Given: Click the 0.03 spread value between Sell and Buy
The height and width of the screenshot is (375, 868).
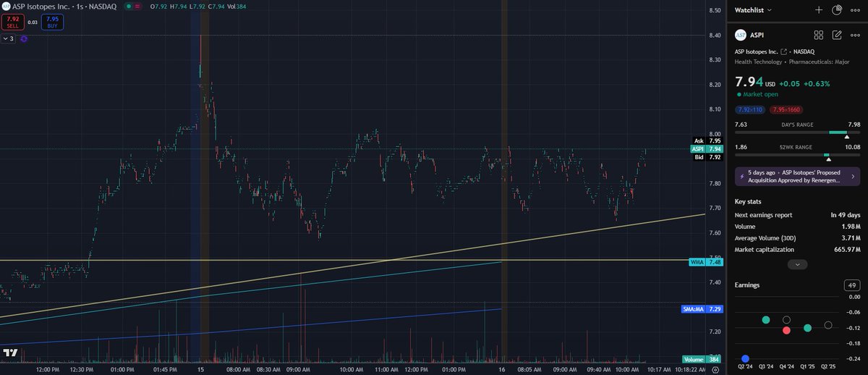Looking at the screenshot, I should (x=33, y=22).
